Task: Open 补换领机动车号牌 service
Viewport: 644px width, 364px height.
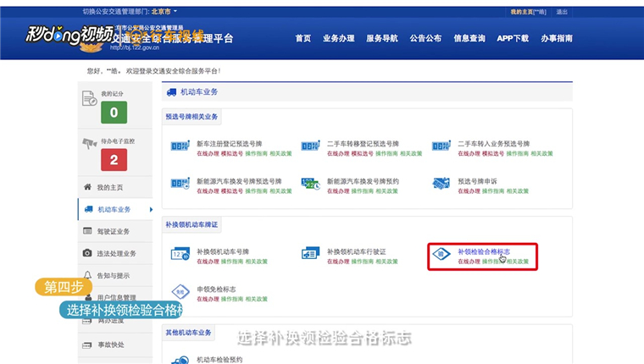Action: click(223, 251)
